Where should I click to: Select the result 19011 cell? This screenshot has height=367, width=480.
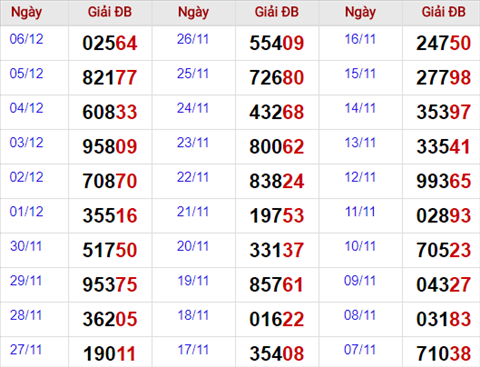tap(110, 354)
